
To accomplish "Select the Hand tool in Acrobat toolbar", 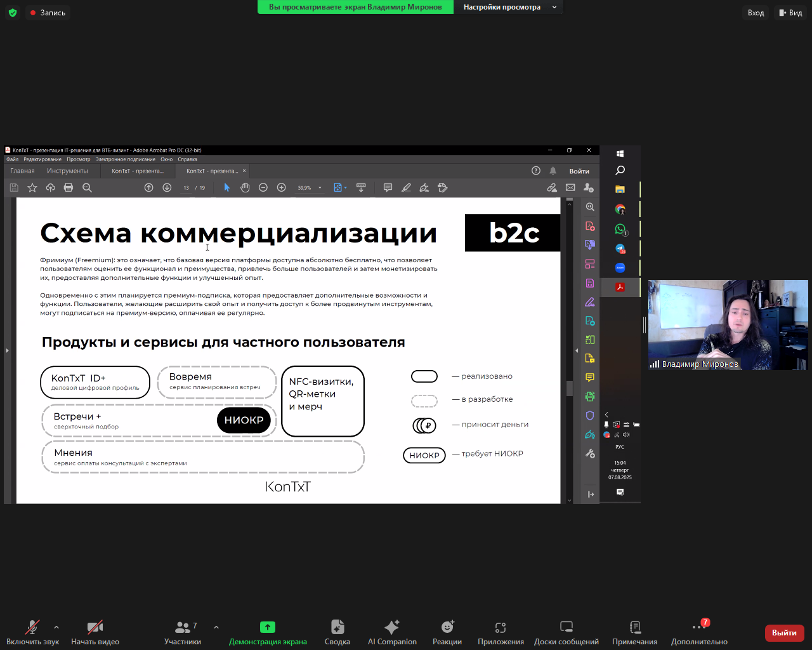I will pyautogui.click(x=245, y=187).
